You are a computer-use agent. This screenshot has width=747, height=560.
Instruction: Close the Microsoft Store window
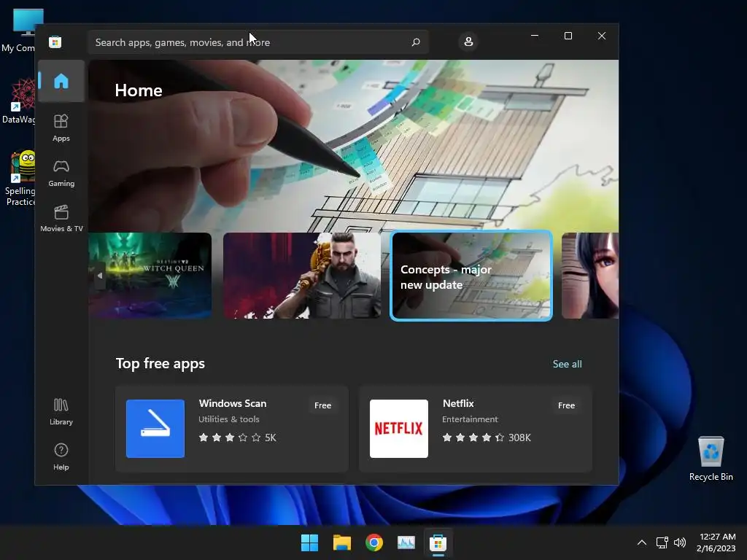tap(602, 36)
